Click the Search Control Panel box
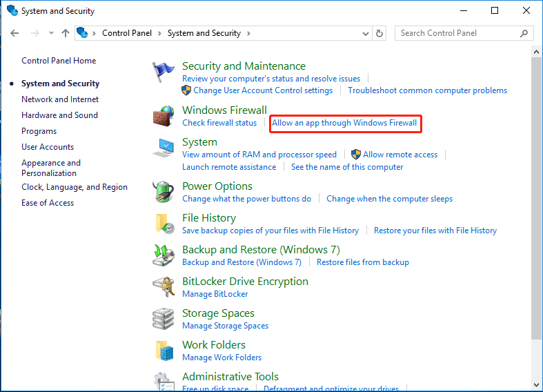 pyautogui.click(x=458, y=33)
